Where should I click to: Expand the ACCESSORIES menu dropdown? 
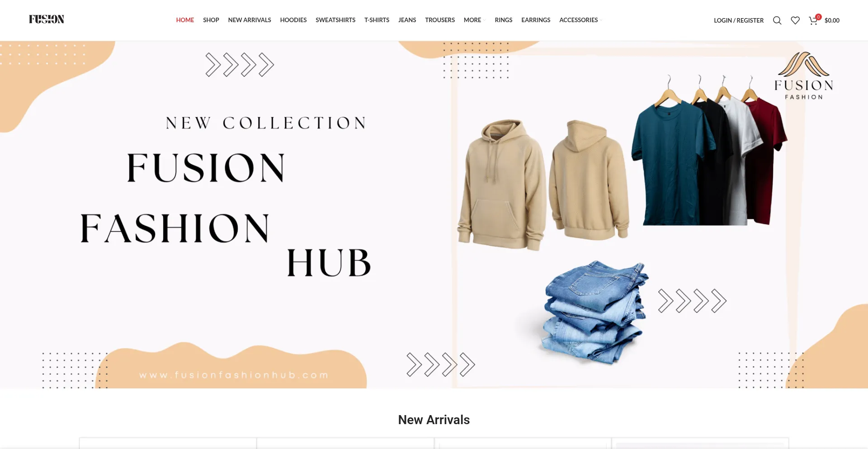pos(580,20)
